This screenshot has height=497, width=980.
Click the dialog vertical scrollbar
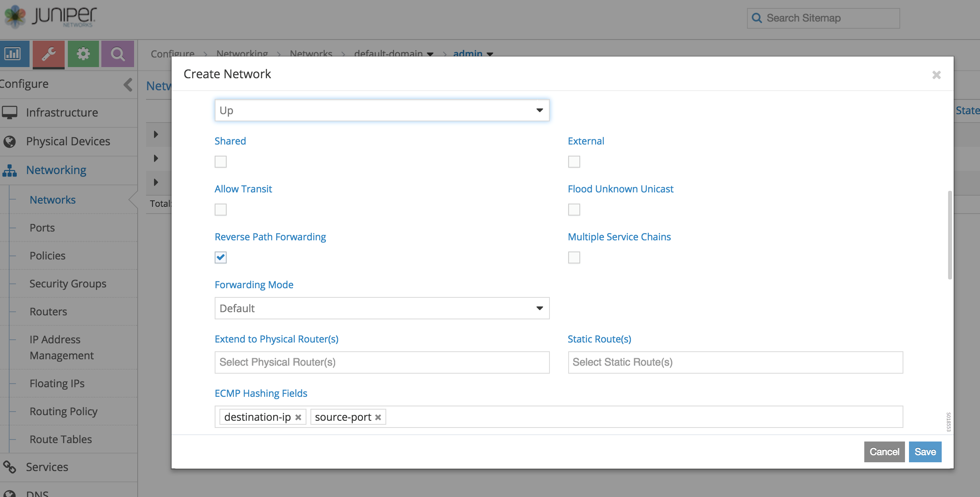[950, 236]
